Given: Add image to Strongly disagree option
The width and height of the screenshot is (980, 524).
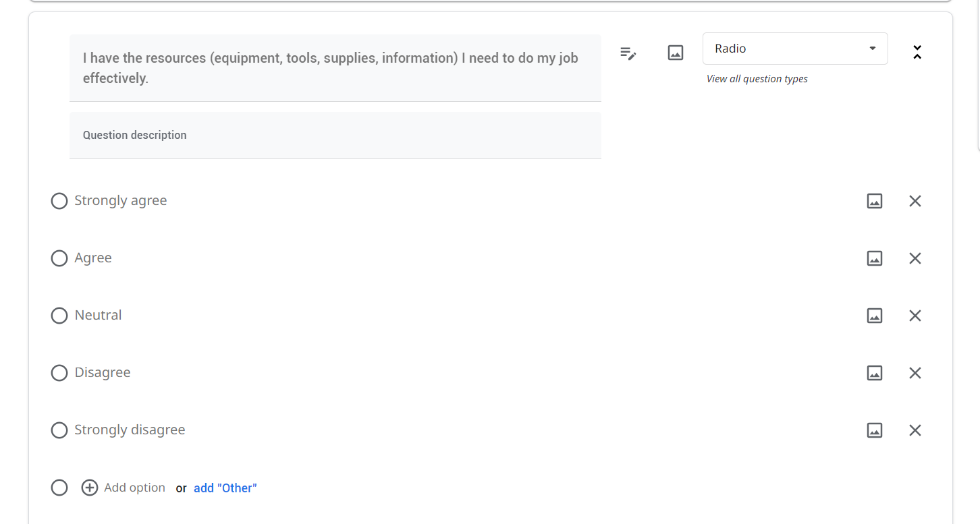Looking at the screenshot, I should 874,430.
